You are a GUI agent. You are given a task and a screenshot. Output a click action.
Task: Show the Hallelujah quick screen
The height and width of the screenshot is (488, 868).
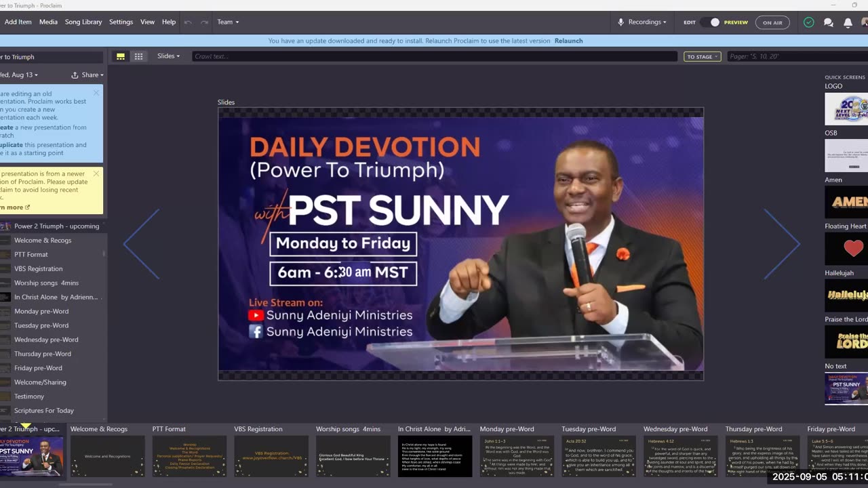point(846,296)
